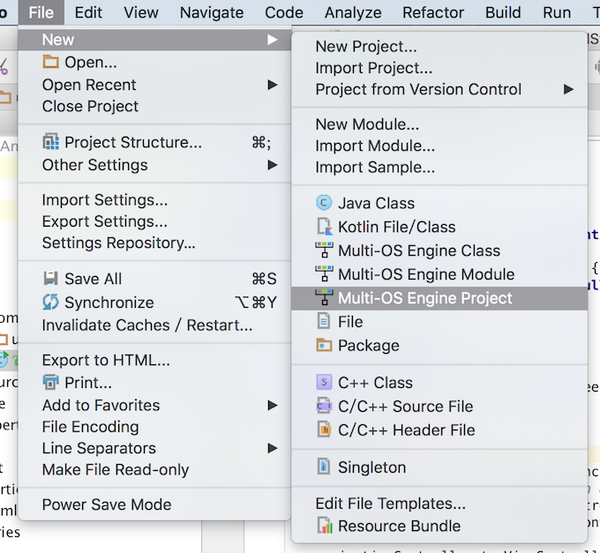600x553 pixels.
Task: Click the C/C++ Header File icon
Action: click(x=324, y=430)
